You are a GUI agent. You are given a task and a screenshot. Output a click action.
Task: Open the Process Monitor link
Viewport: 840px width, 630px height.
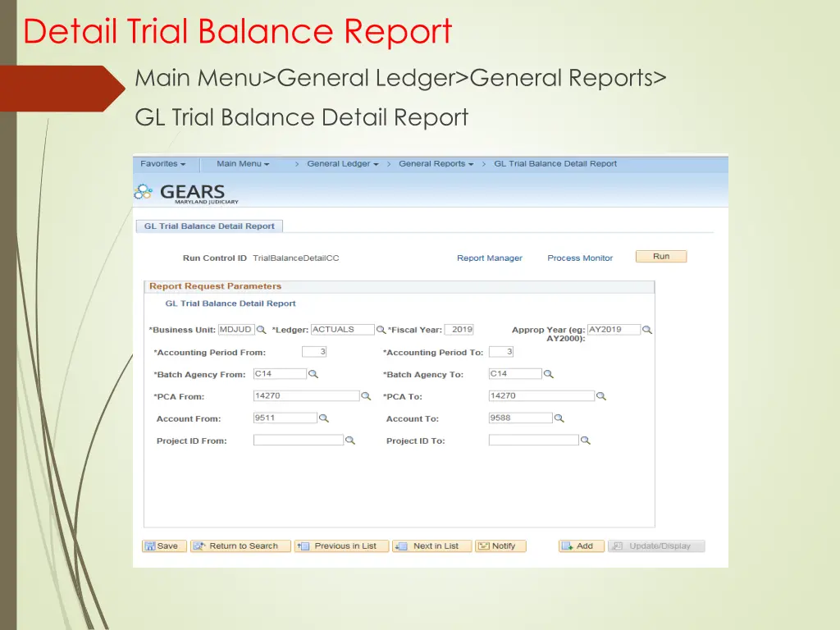click(x=580, y=258)
